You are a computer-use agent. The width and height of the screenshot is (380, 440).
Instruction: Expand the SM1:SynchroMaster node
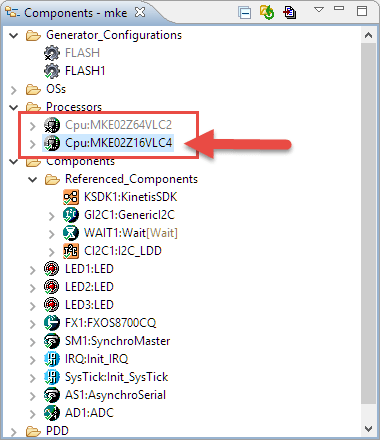coord(32,342)
